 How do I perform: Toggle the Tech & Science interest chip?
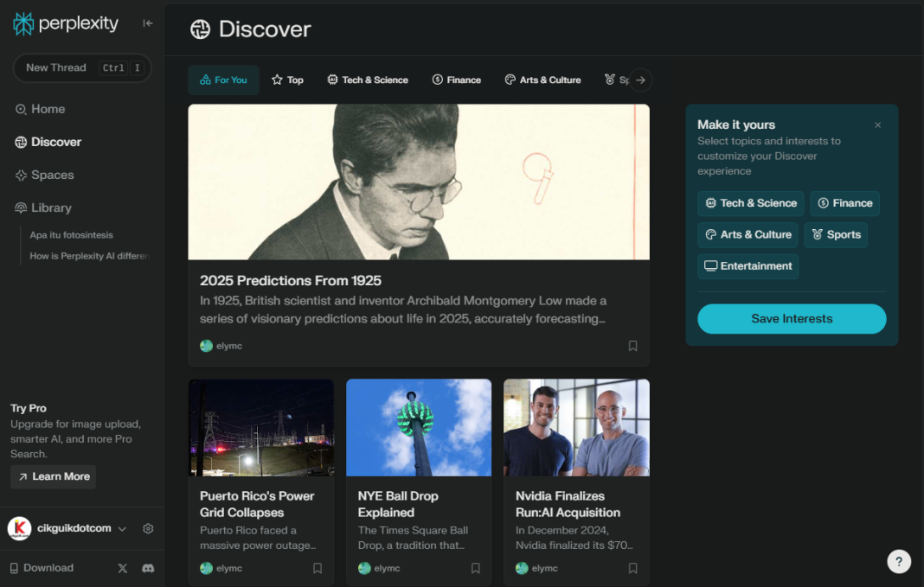[x=751, y=203]
